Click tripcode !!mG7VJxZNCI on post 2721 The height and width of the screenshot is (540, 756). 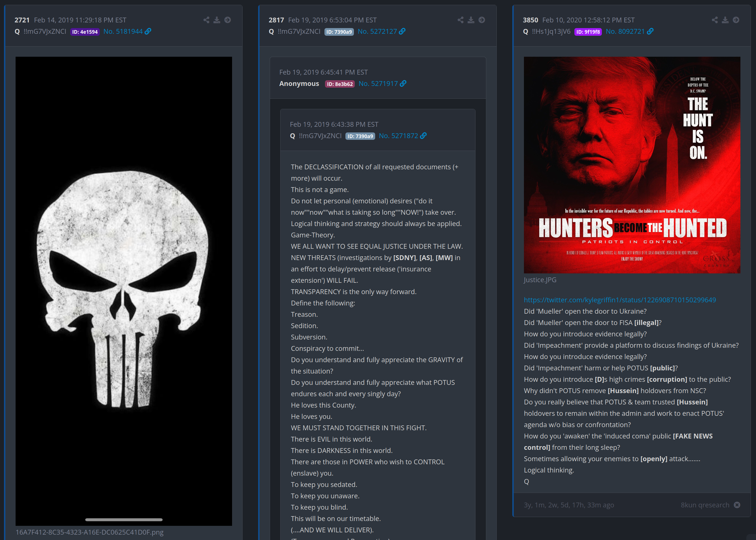pyautogui.click(x=45, y=31)
